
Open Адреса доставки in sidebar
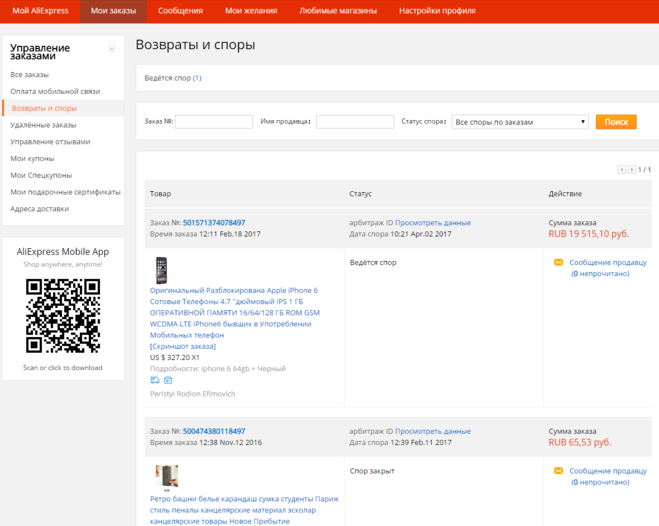click(40, 209)
